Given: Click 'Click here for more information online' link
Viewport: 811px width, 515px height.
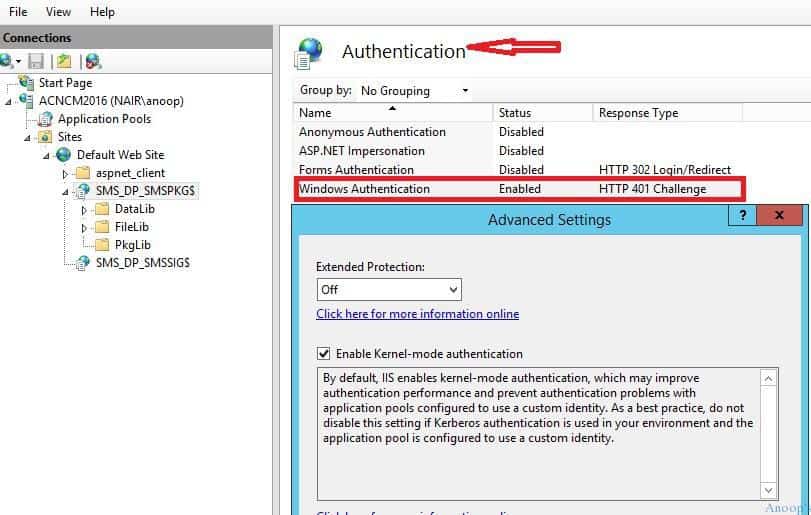Looking at the screenshot, I should [417, 314].
